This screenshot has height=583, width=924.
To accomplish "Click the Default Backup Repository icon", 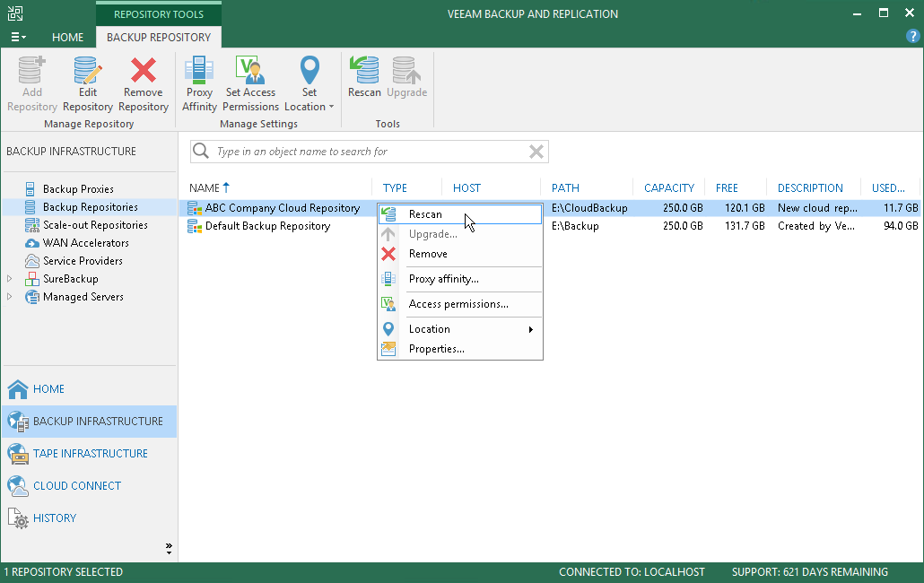I will click(x=195, y=226).
